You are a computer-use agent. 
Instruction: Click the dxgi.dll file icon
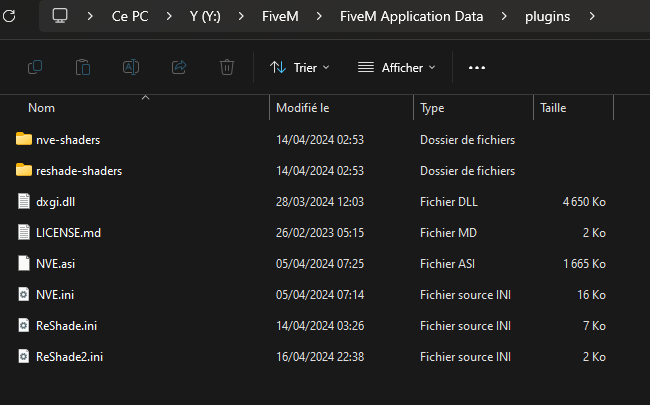coord(24,201)
